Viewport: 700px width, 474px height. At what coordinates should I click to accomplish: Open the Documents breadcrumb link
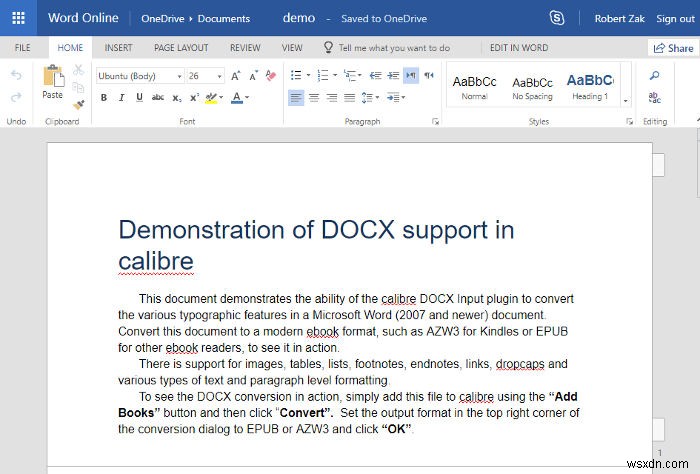click(x=224, y=18)
